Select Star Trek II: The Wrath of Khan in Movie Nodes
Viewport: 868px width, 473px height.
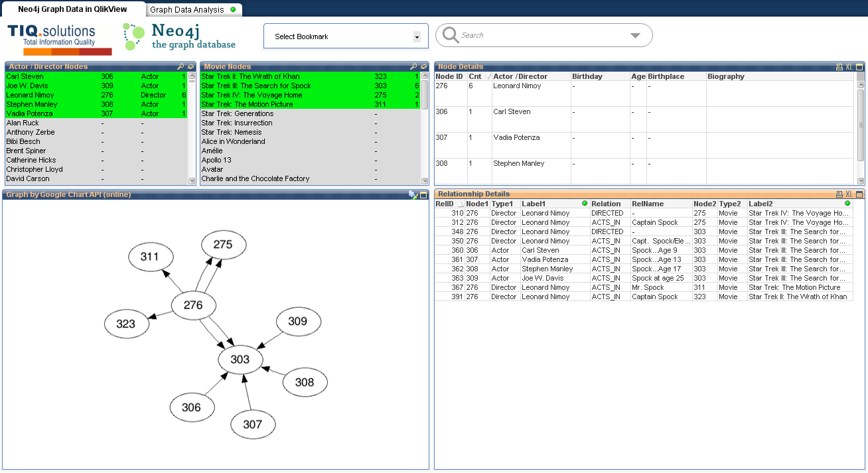point(310,76)
